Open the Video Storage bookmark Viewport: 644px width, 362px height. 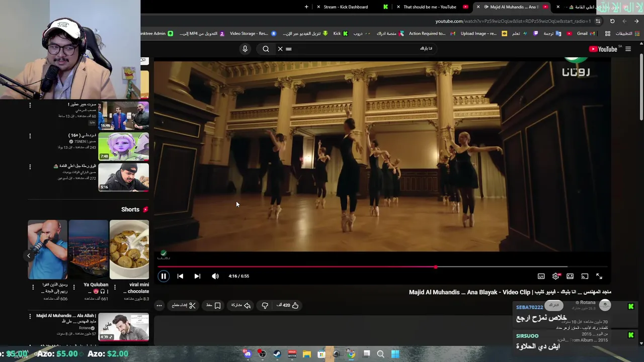click(253, 34)
